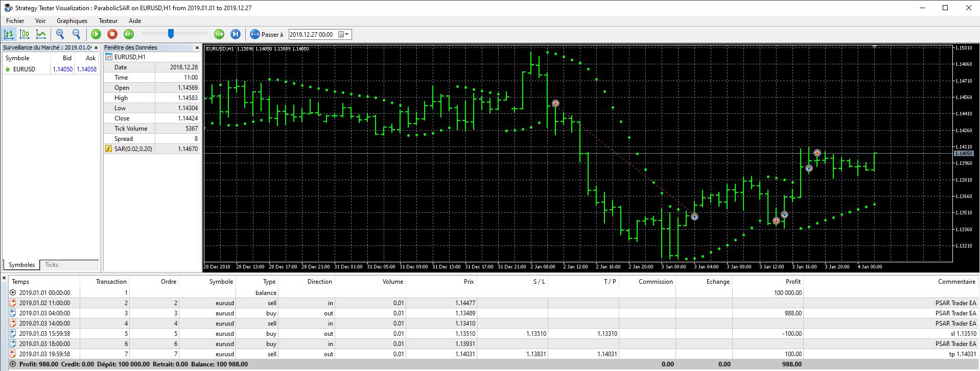This screenshot has height=371, width=980.
Task: Open the date picker calendar dropdown
Action: click(344, 34)
